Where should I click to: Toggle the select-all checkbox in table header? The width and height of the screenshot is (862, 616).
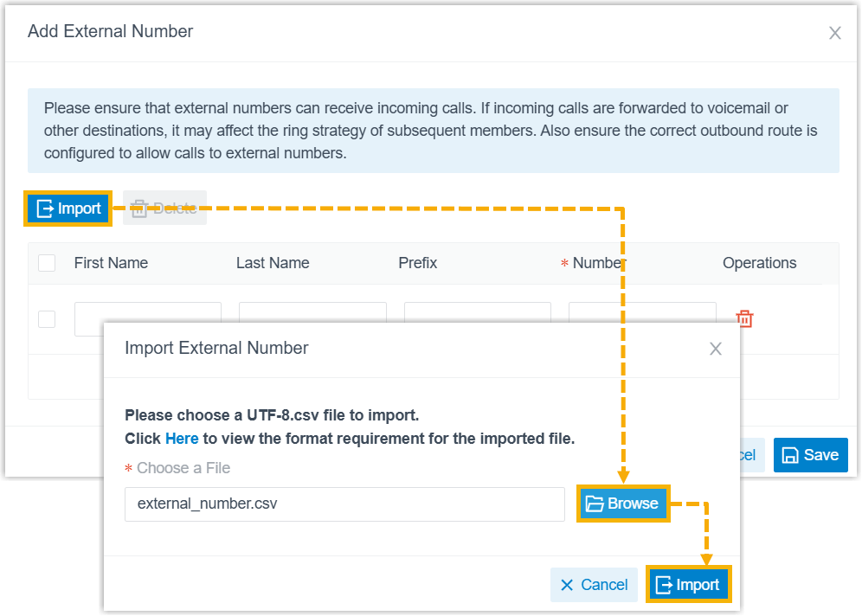click(47, 263)
